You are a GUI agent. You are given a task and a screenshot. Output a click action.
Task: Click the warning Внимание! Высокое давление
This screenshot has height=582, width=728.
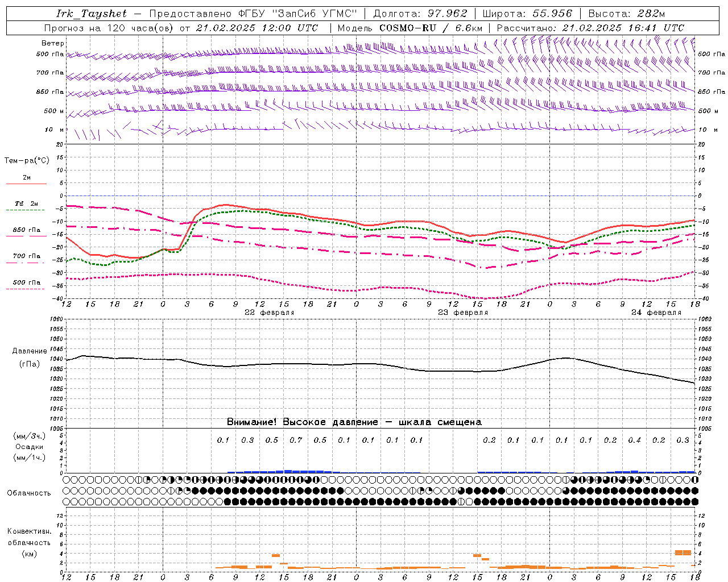point(302,422)
